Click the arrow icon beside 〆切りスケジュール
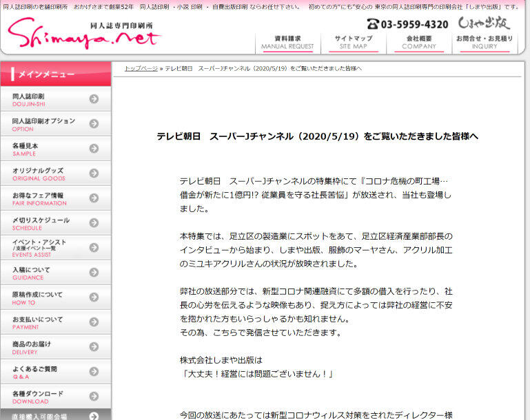The width and height of the screenshot is (530, 420). [94, 223]
